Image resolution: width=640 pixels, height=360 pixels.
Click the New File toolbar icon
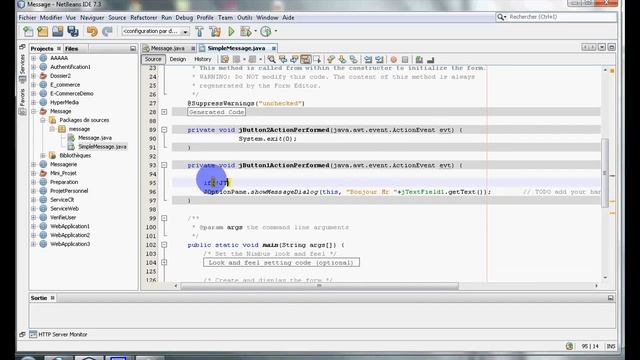click(x=28, y=31)
